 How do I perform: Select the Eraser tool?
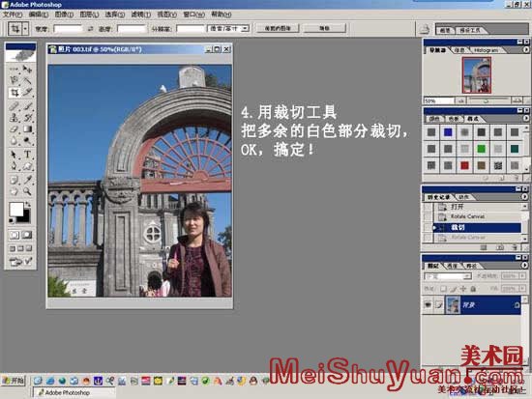point(14,129)
